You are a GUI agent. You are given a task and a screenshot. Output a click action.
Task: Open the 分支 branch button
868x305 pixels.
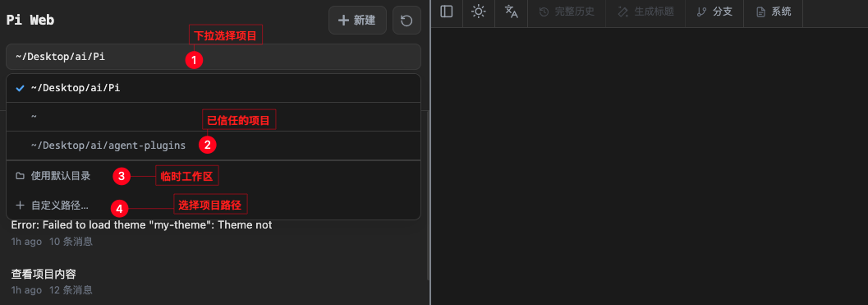(x=714, y=12)
